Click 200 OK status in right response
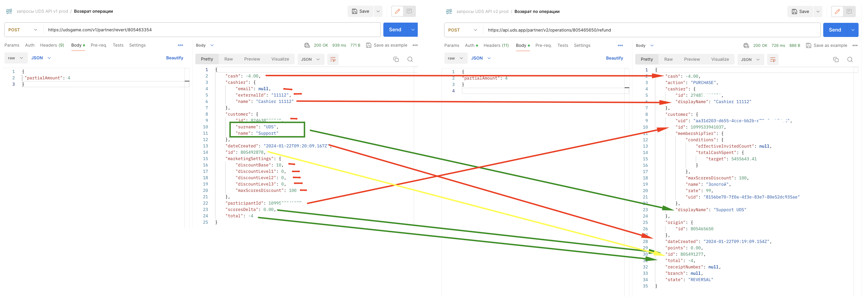Image resolution: width=868 pixels, height=299 pixels. pyautogui.click(x=760, y=45)
